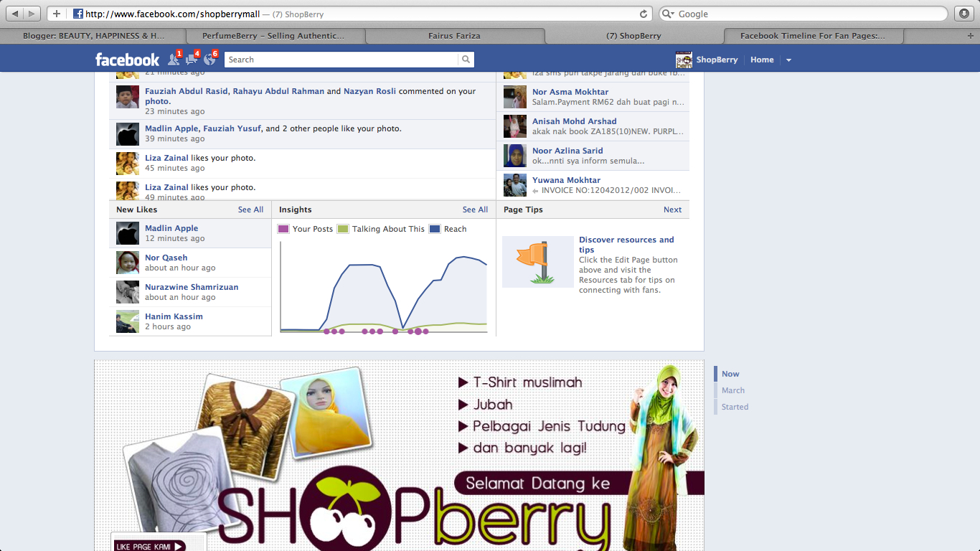Viewport: 980px width, 551px height.
Task: Click Nurazwine Shamrizuan avatar thumbnail
Action: pyautogui.click(x=128, y=292)
